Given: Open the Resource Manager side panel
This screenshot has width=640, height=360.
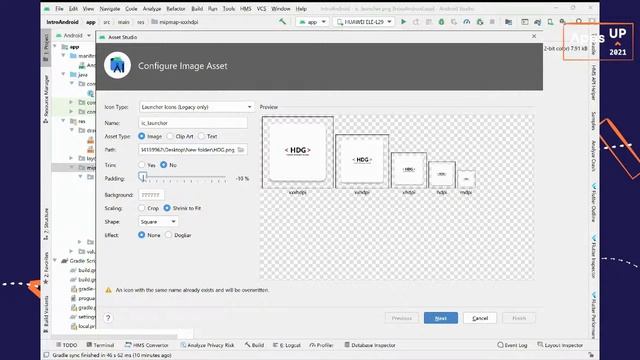Looking at the screenshot, I should click(46, 99).
